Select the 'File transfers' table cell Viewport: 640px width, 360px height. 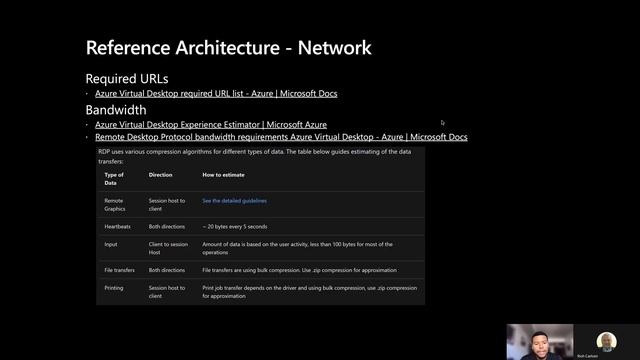point(119,270)
